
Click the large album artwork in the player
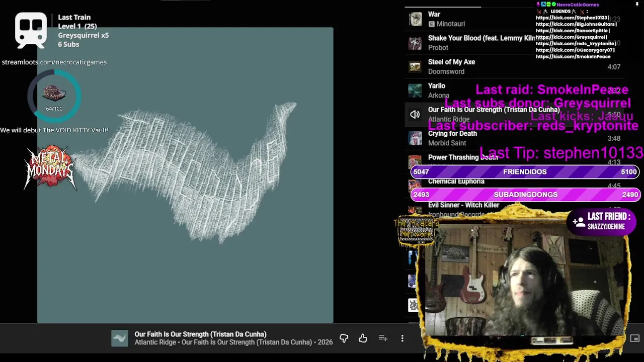(x=185, y=175)
